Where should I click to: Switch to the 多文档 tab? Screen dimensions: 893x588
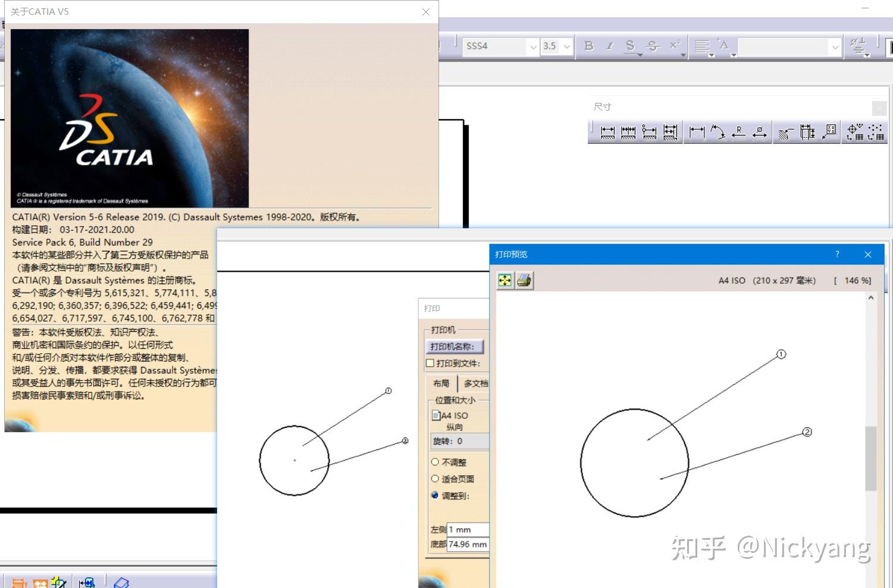(x=475, y=383)
